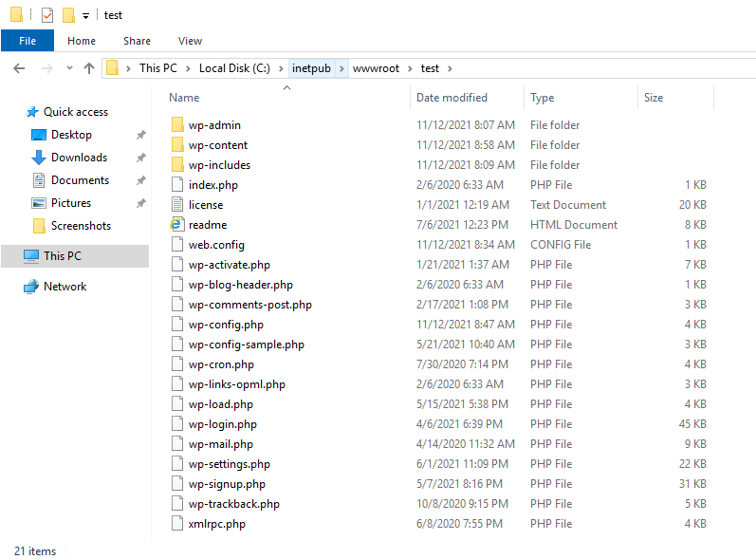Screen dimensions: 756x559
Task: Open the Customize Quick Access Toolbar dropdown
Action: 85,16
